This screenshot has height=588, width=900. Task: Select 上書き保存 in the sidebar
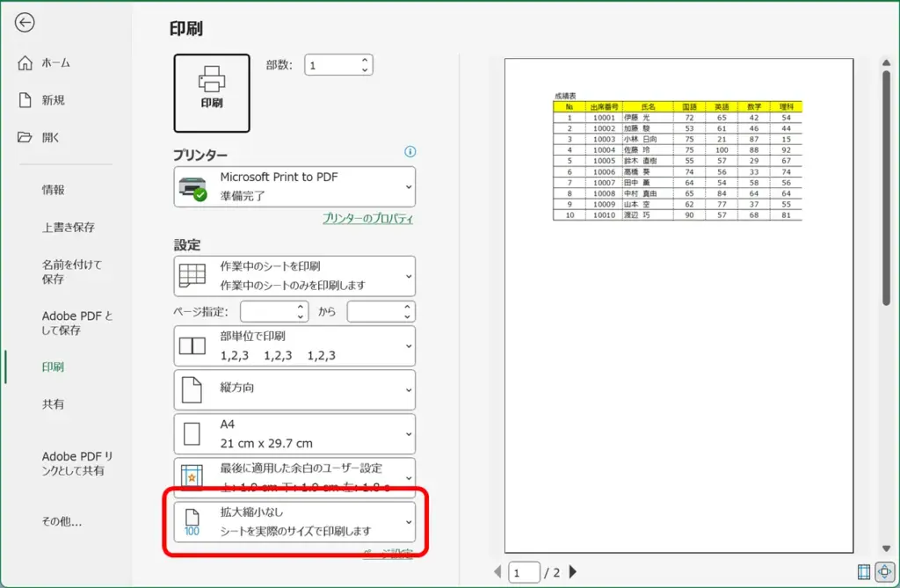pos(68,227)
